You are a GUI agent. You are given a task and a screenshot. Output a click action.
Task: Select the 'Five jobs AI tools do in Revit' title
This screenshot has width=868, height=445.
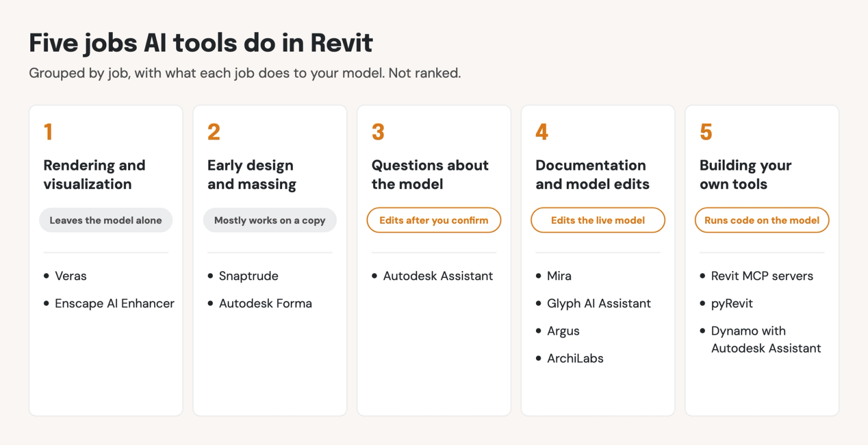pos(201,43)
